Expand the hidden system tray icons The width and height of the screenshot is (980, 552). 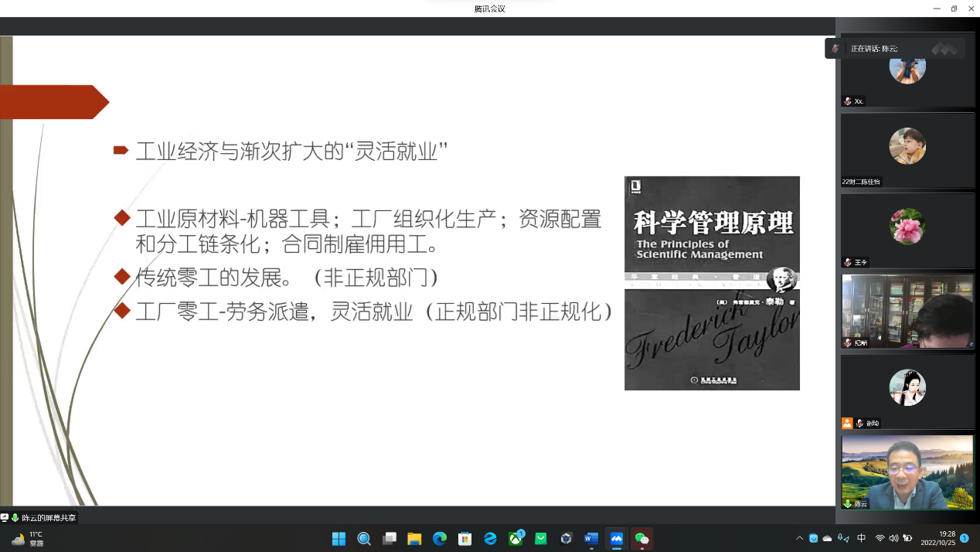[x=799, y=538]
